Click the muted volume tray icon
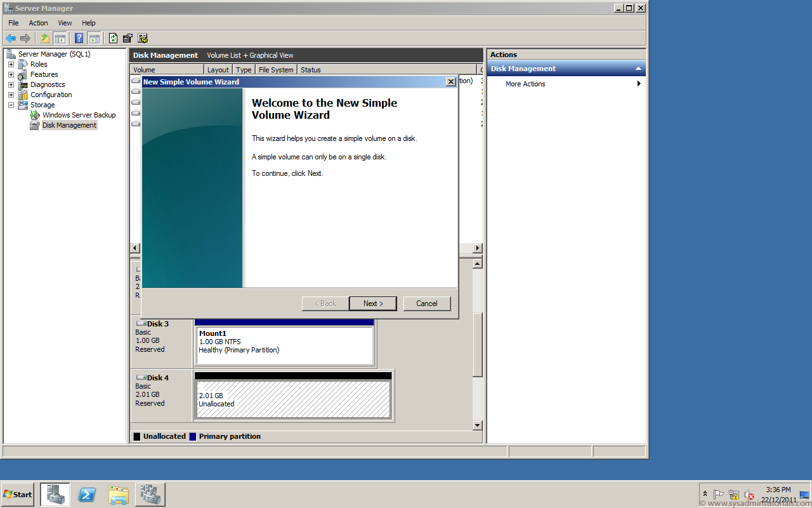Image resolution: width=812 pixels, height=508 pixels. click(x=749, y=495)
